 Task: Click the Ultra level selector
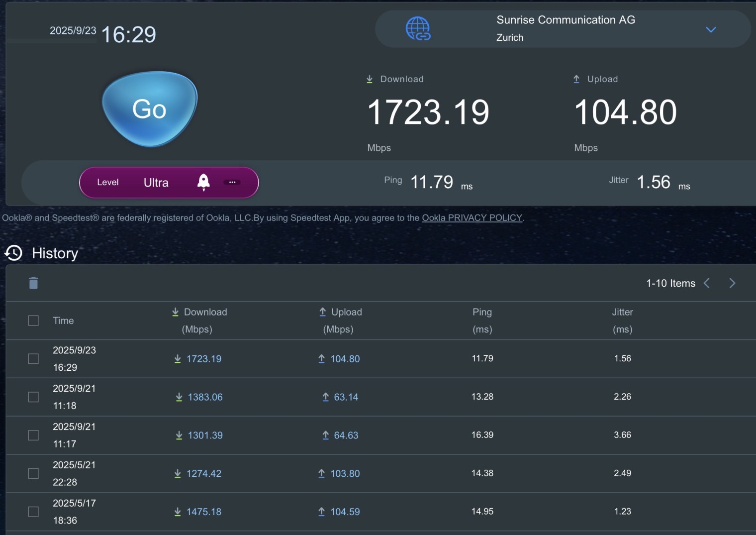tap(156, 183)
